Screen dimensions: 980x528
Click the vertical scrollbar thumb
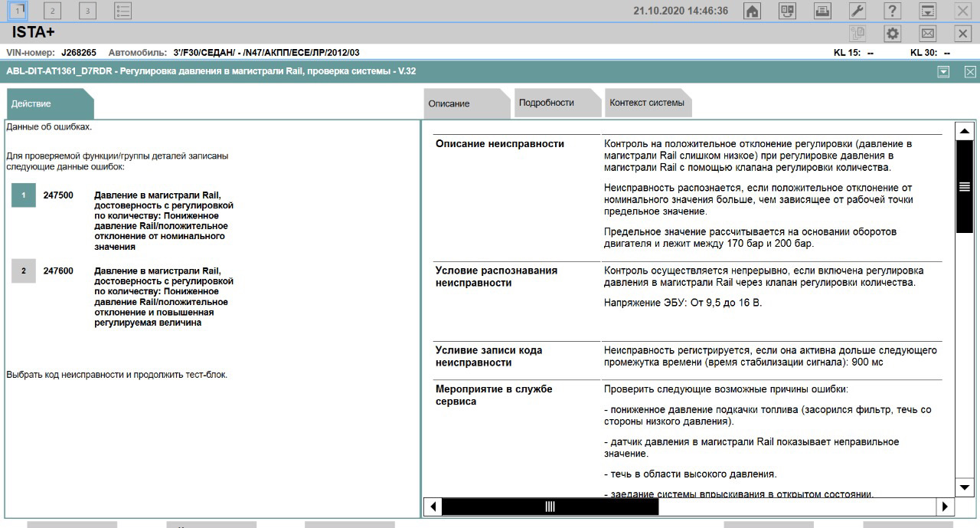click(965, 186)
